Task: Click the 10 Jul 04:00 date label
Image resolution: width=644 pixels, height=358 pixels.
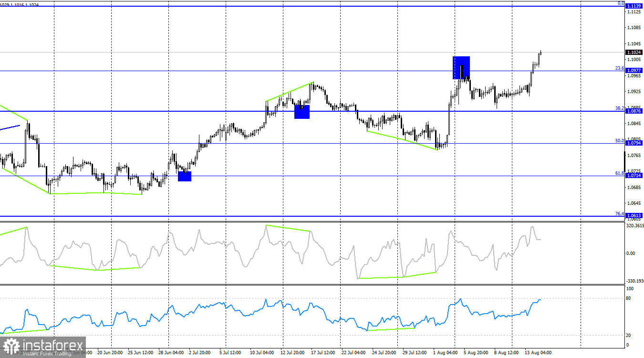Action: tap(263, 353)
